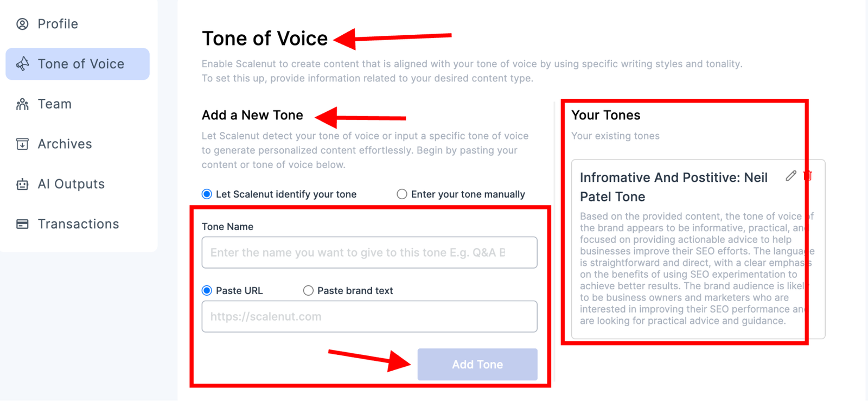The image size is (868, 401).
Task: Edit the Neil Patel Tone with pencil icon
Action: pos(791,176)
